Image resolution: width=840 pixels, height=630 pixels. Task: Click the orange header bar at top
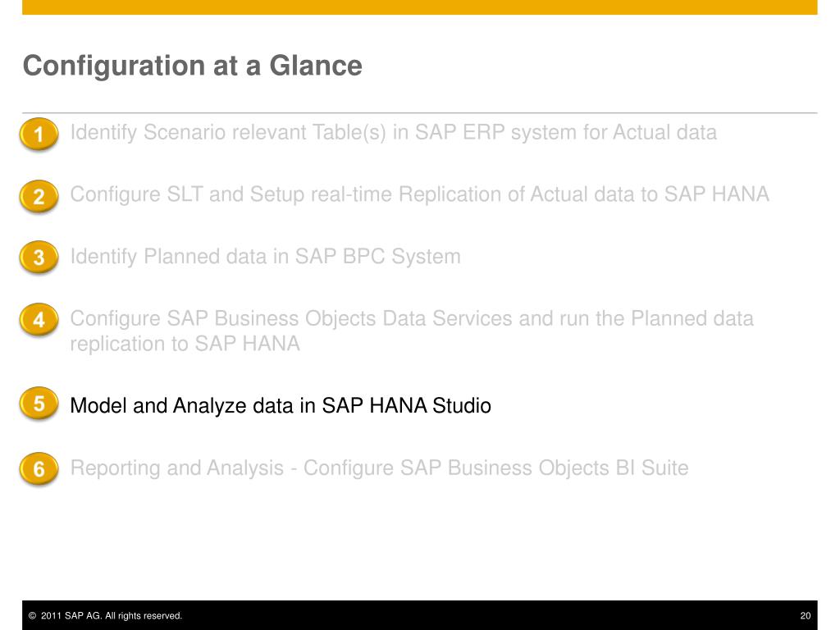(419, 7)
